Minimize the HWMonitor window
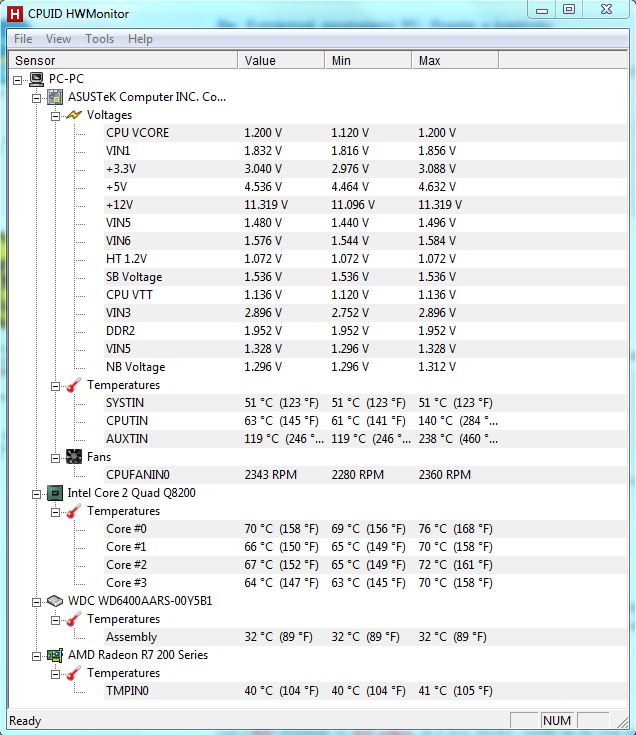The image size is (636, 735). pos(542,10)
